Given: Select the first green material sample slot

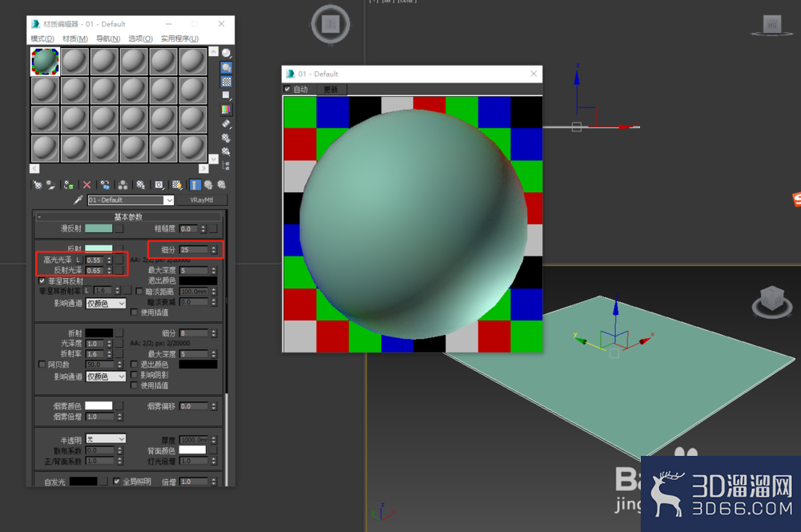Looking at the screenshot, I should 45,62.
